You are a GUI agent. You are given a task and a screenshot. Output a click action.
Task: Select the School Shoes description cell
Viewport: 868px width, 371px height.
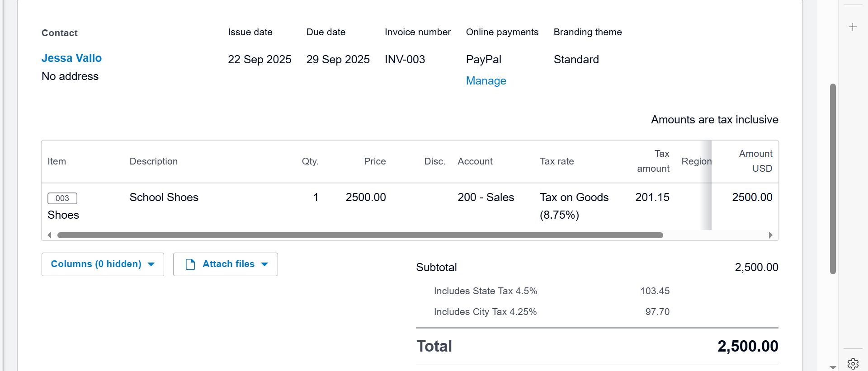(164, 197)
